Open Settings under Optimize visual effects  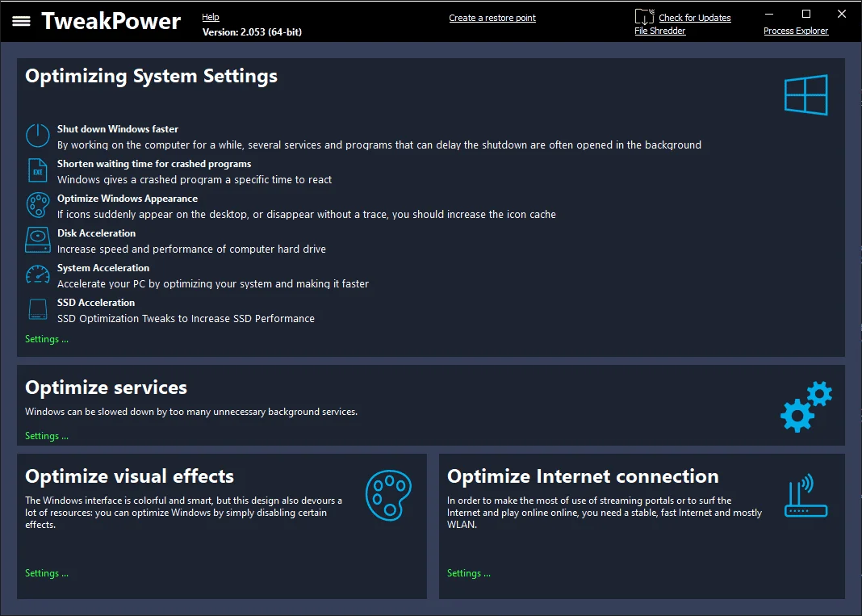[47, 573]
